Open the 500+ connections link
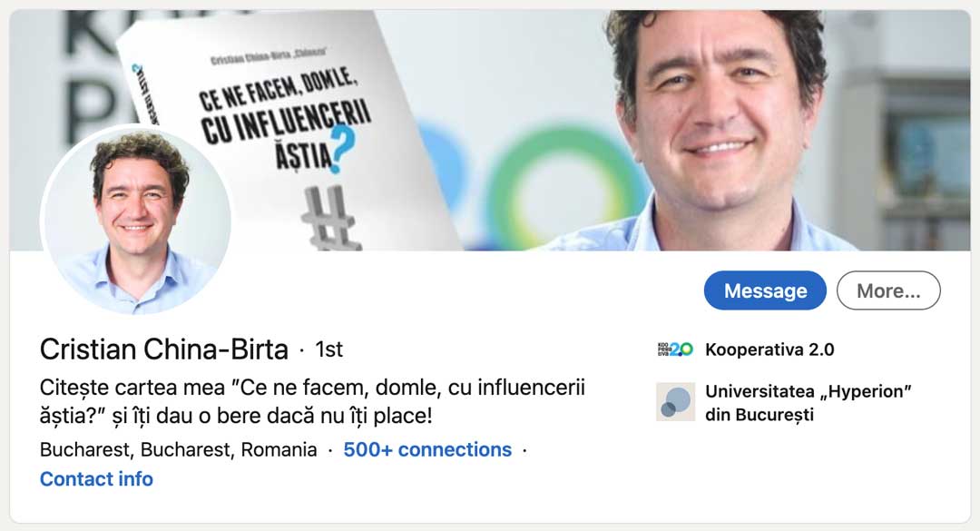The image size is (980, 531). point(427,449)
